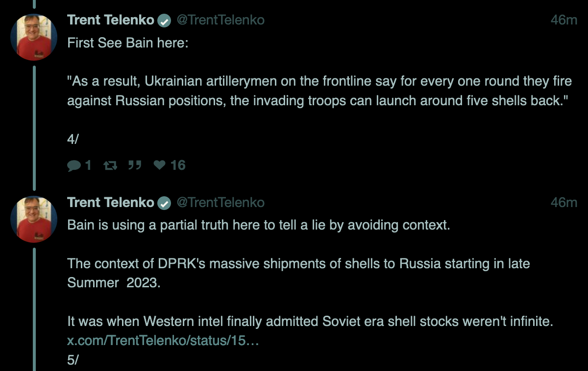
Task: Click verified badge on first Trent Telenko tweet
Action: (x=165, y=21)
